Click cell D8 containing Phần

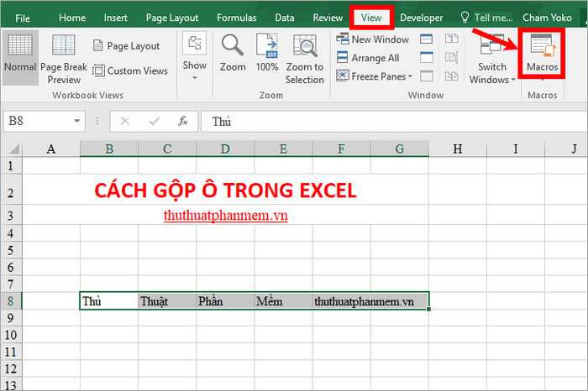[x=225, y=300]
